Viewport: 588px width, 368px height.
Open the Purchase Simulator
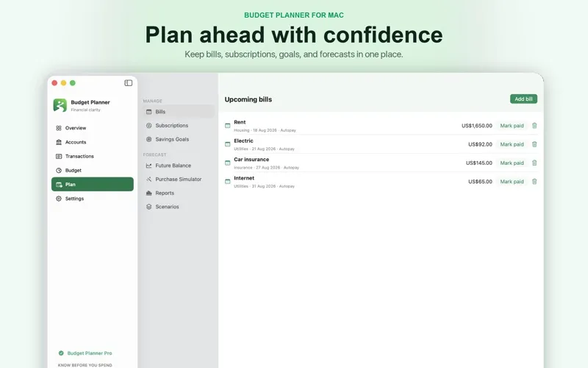pos(179,179)
